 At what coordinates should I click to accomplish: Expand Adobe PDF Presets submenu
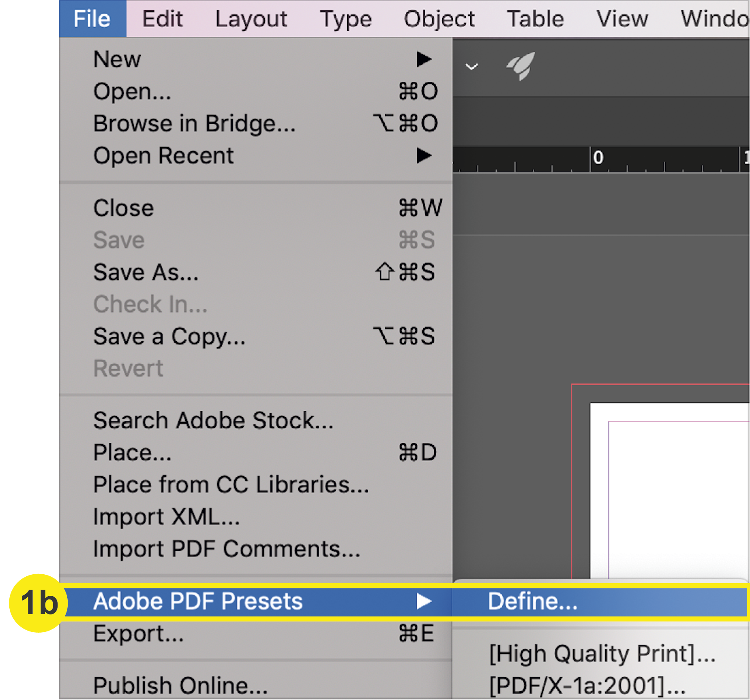[256, 601]
